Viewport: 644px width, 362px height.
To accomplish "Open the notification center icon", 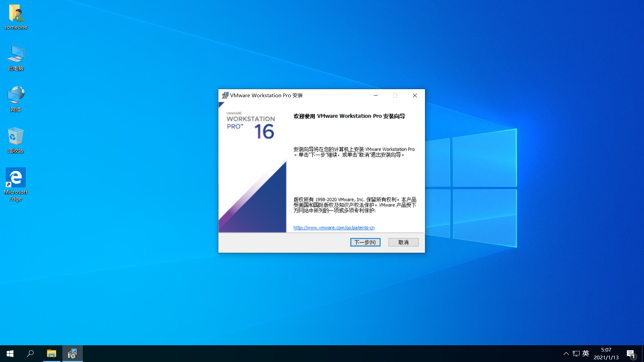I will click(631, 354).
